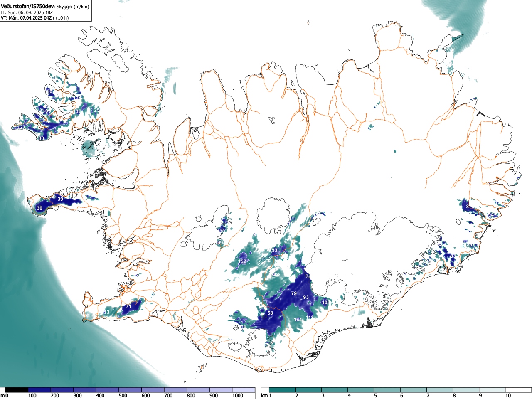
Task: Click the 9–10 km lightest legend swatch
Action: pyautogui.click(x=493, y=390)
